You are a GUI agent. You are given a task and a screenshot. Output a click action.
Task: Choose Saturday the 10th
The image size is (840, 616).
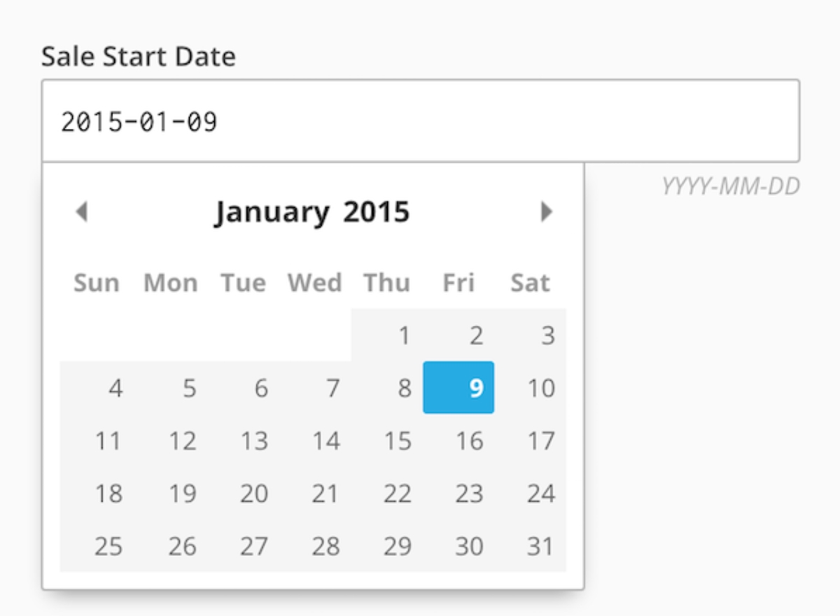coord(530,388)
